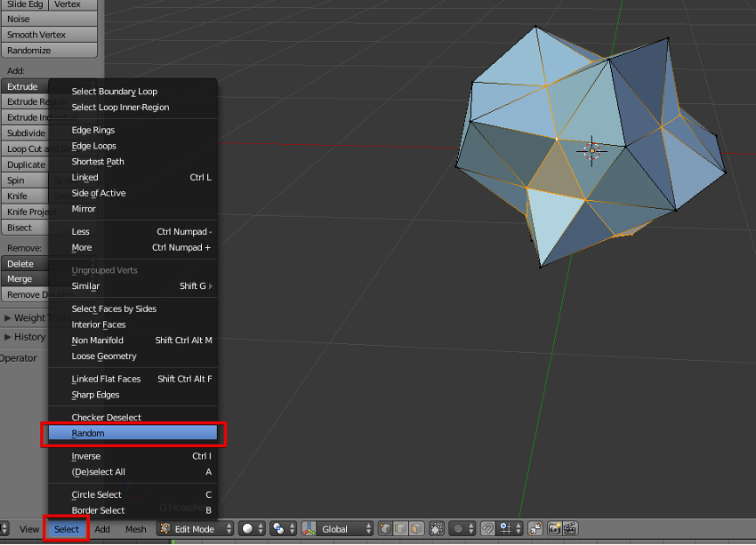The image size is (756, 545).
Task: Open the snap element type selector
Action: [510, 529]
